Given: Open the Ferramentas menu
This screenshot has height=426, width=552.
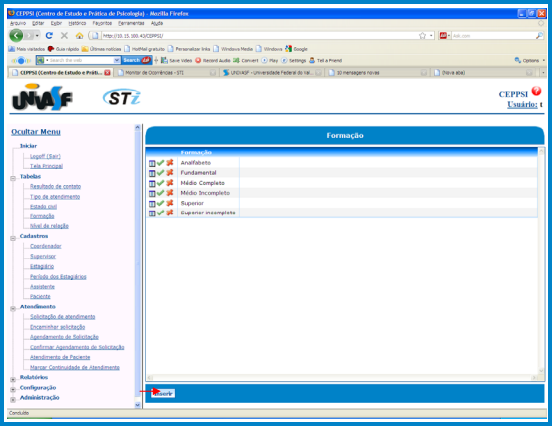Looking at the screenshot, I should pyautogui.click(x=131, y=23).
